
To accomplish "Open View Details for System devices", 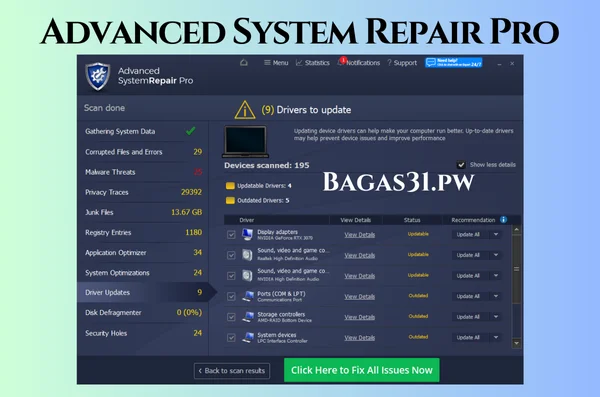I will coord(359,338).
